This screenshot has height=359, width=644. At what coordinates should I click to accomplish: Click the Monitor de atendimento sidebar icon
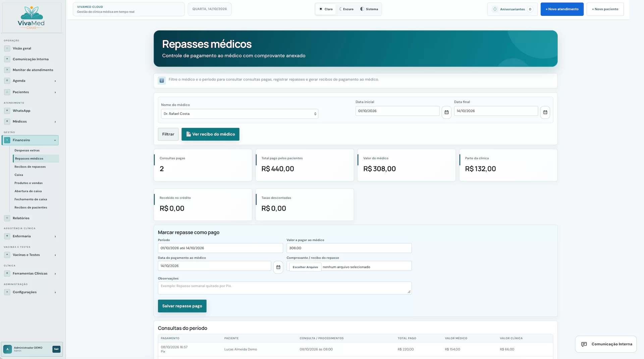(7, 70)
